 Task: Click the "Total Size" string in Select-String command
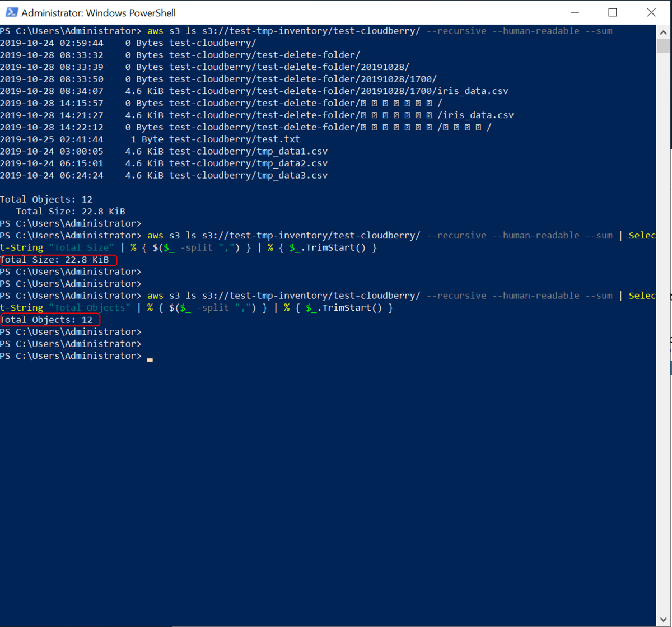click(81, 247)
